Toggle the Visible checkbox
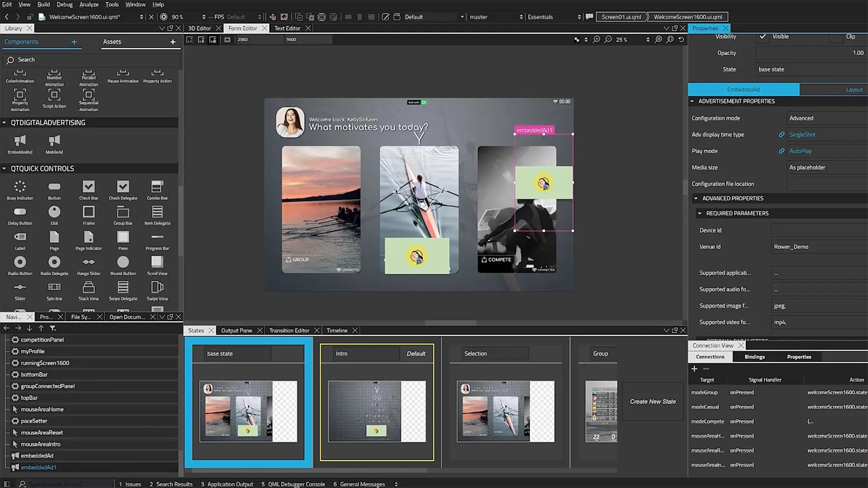The image size is (868, 488). 763,37
